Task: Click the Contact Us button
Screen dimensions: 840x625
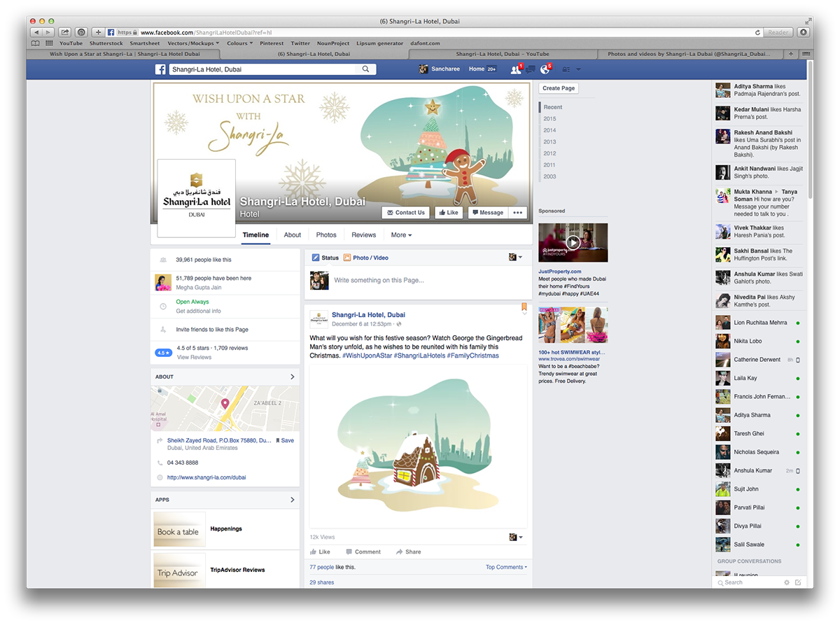Action: (405, 213)
